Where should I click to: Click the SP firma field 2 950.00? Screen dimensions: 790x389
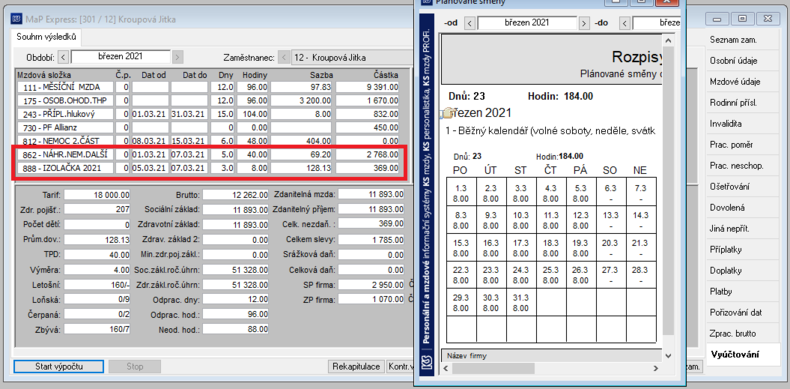371,284
